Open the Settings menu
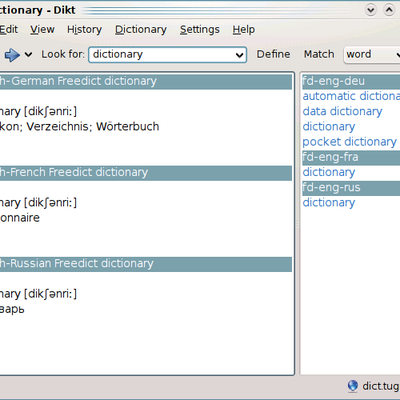This screenshot has height=400, width=400. point(200,30)
